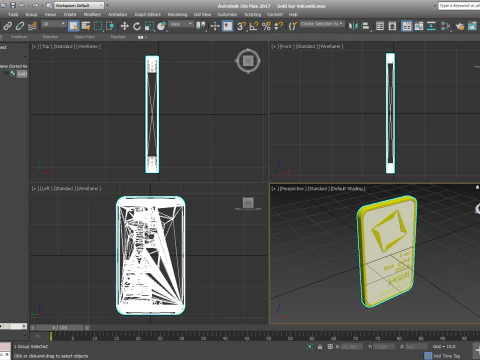Activate the Select and Rotate tool
This screenshot has width=480, height=360.
(137, 26)
